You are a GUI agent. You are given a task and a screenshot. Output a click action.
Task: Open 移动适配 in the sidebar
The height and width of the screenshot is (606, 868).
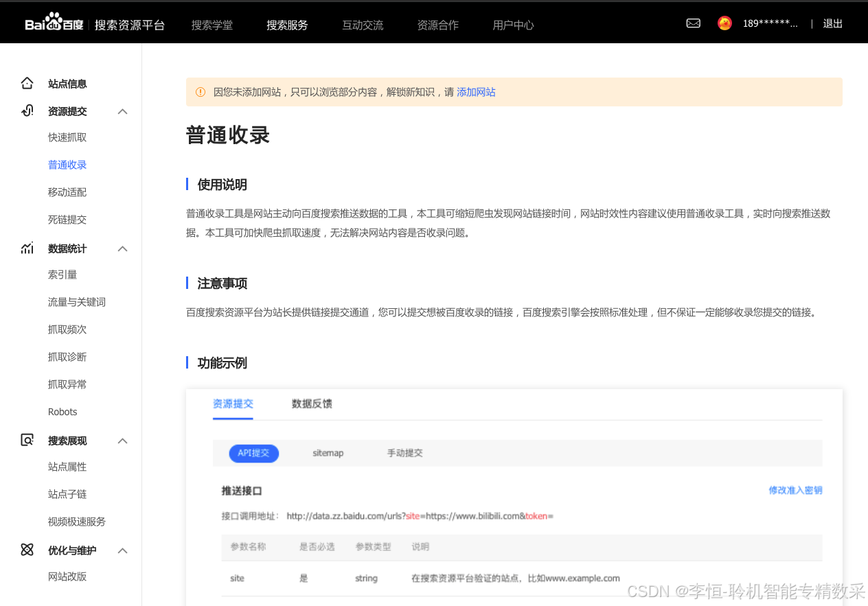pos(67,192)
